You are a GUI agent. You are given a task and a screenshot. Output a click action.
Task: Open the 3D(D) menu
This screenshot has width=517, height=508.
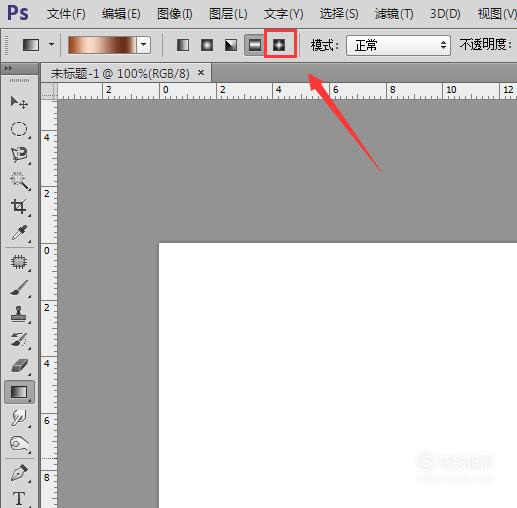[445, 14]
